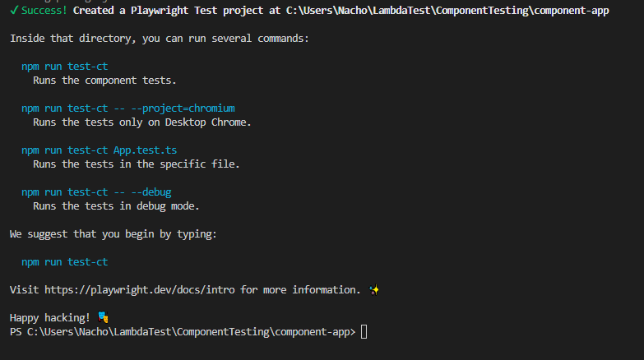Click the green success checkmark icon
The height and width of the screenshot is (360, 644).
point(14,11)
